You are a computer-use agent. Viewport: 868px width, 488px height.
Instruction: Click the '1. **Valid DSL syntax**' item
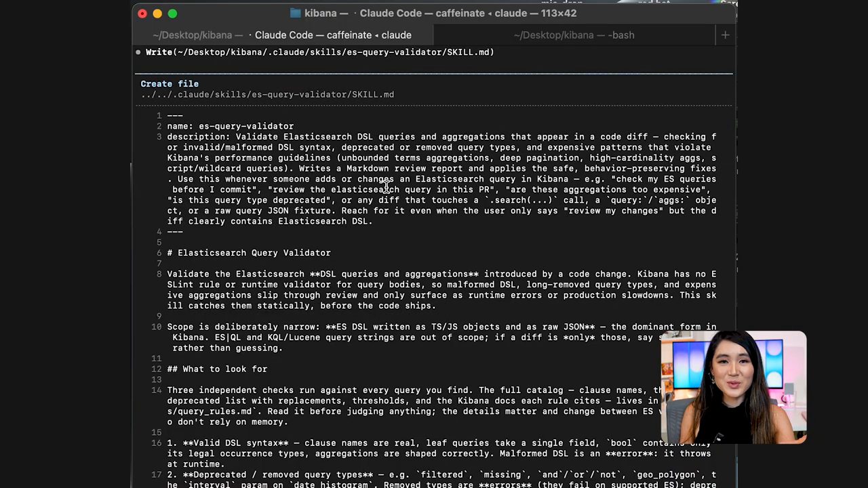tap(439, 443)
